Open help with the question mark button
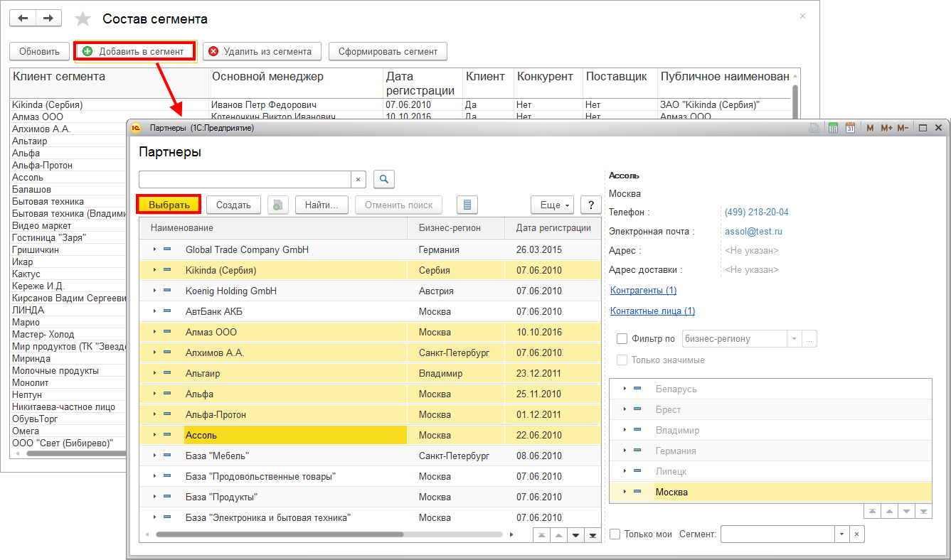Screen dimensions: 951x560 click(591, 205)
